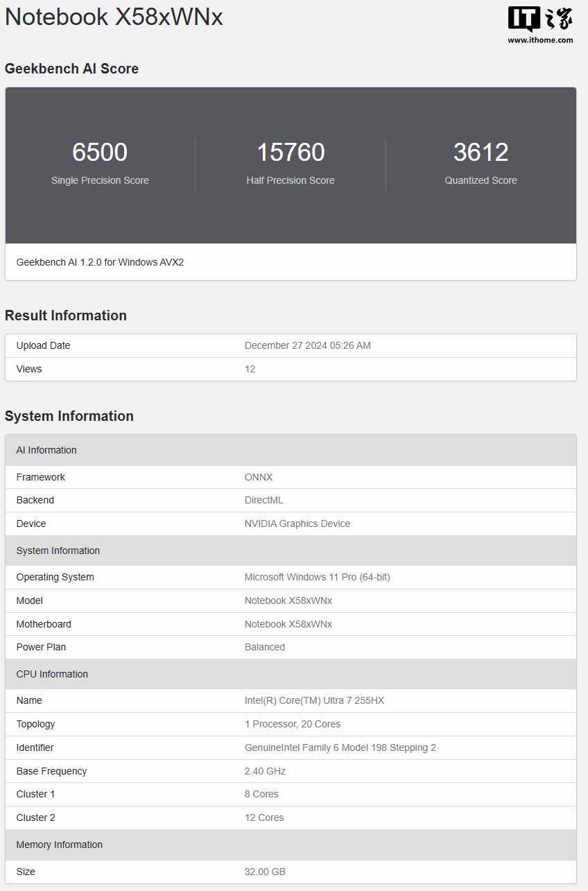Click the ITHome logo in top corner
This screenshot has height=891, width=588.
pos(540,19)
